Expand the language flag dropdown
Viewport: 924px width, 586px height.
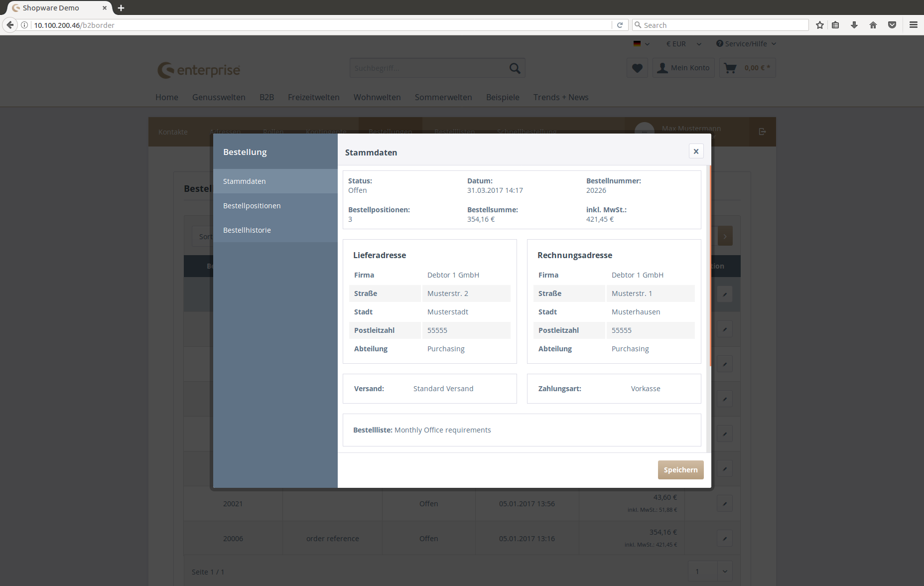(x=641, y=44)
